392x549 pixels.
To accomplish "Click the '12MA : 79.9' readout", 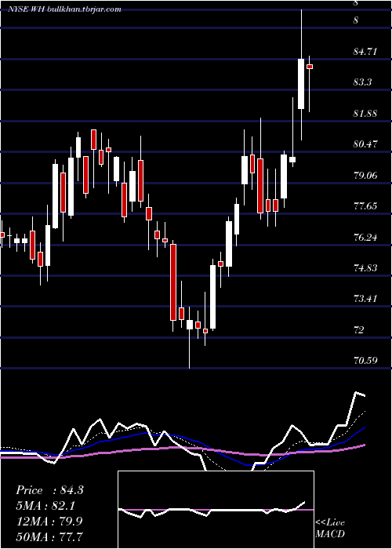I will tap(49, 521).
